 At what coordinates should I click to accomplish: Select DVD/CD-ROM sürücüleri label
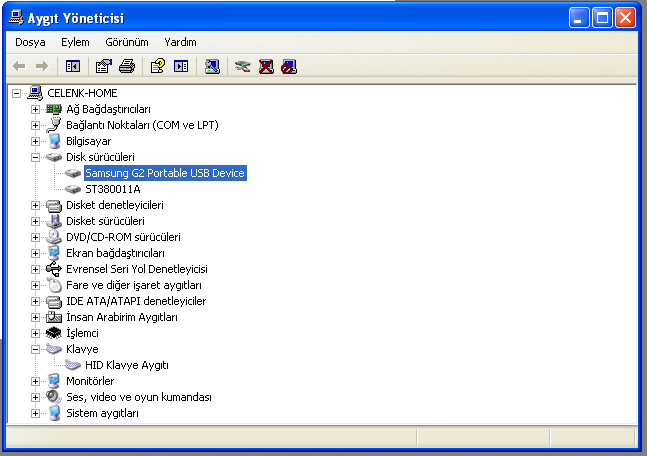pyautogui.click(x=123, y=237)
